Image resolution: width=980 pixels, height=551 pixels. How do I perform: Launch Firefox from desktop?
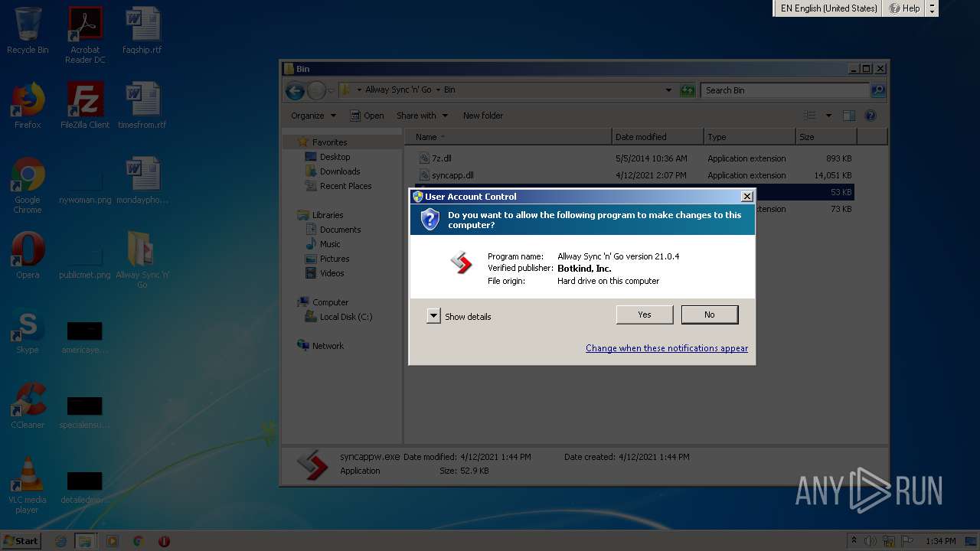[28, 106]
